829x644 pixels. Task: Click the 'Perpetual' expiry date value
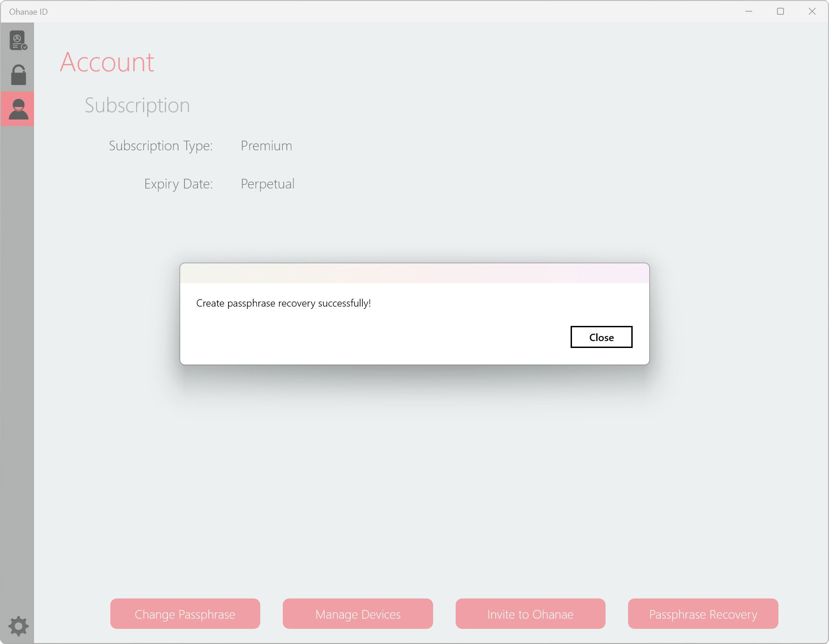point(268,184)
